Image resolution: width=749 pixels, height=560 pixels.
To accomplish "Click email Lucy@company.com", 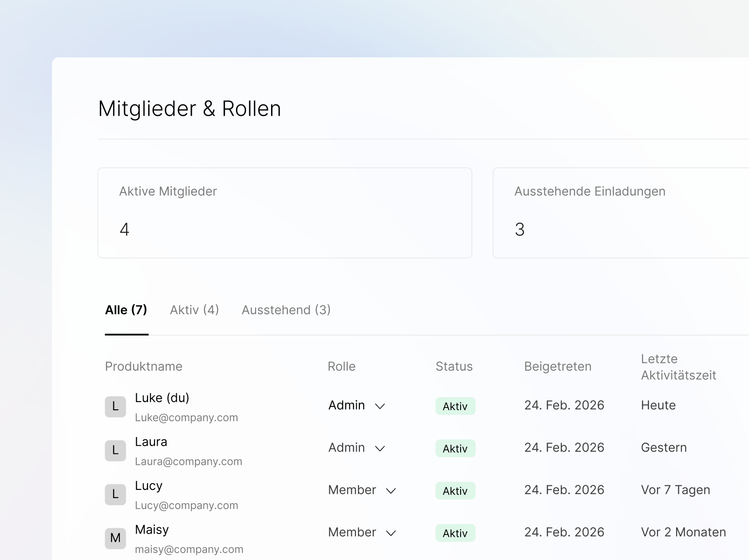I will click(x=186, y=505).
